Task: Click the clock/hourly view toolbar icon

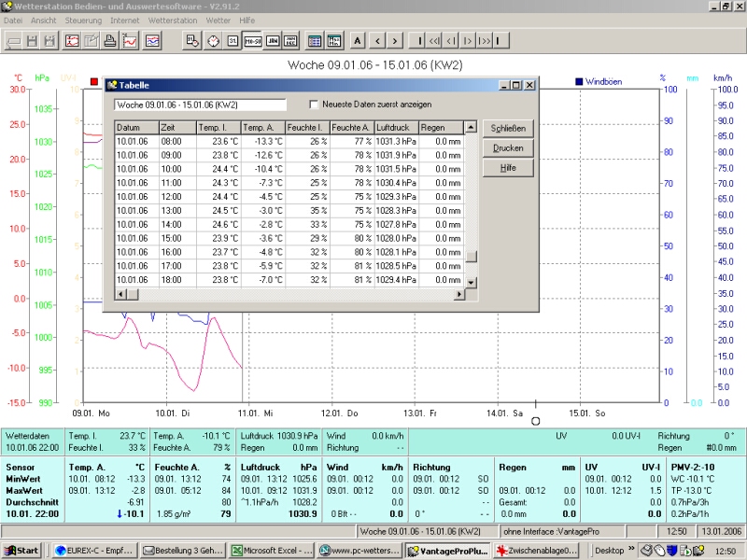Action: [213, 40]
